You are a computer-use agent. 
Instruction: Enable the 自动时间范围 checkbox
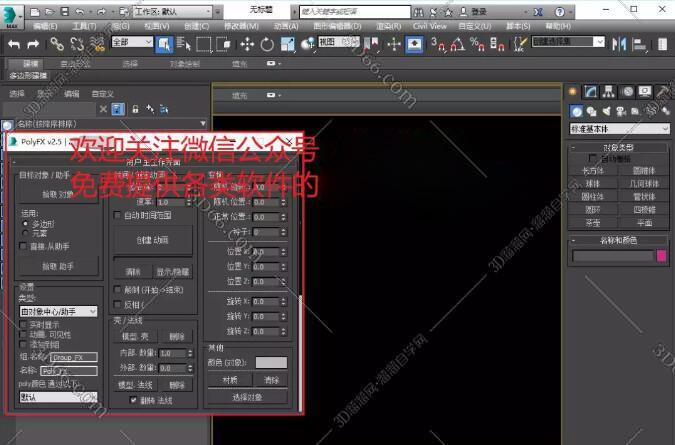[117, 215]
